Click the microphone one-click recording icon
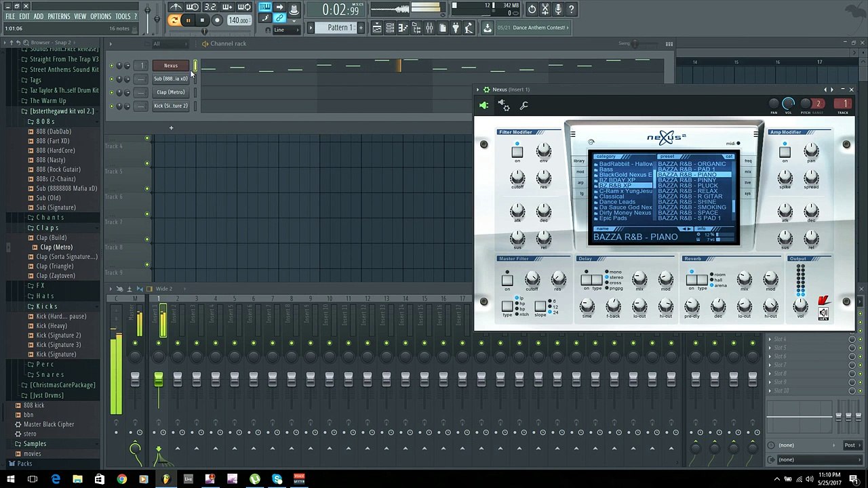 coord(558,9)
